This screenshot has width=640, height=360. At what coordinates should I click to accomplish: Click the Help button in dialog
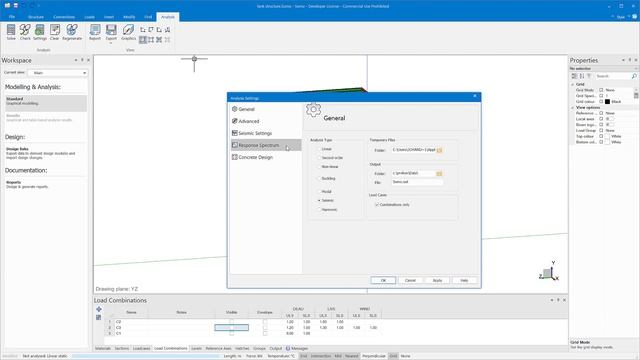pos(464,280)
